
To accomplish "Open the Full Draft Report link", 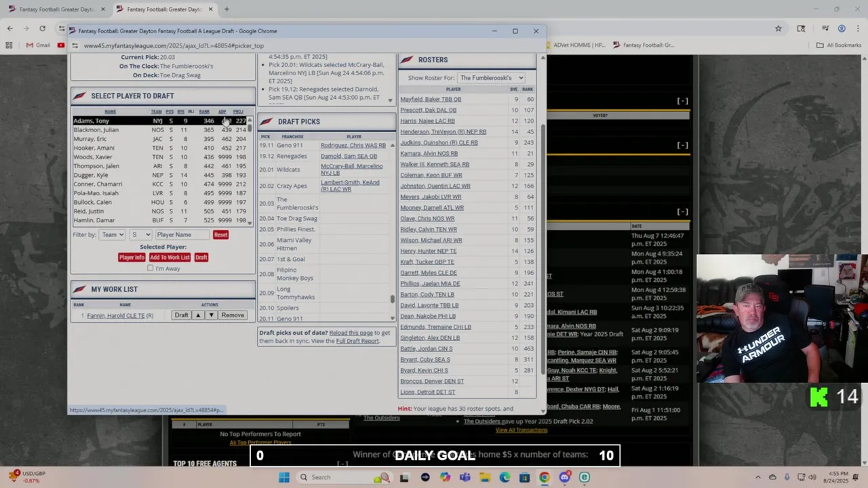I will (357, 341).
